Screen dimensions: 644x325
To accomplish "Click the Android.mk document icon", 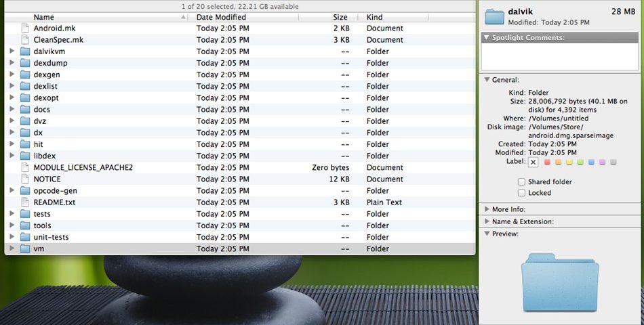I will 26,28.
